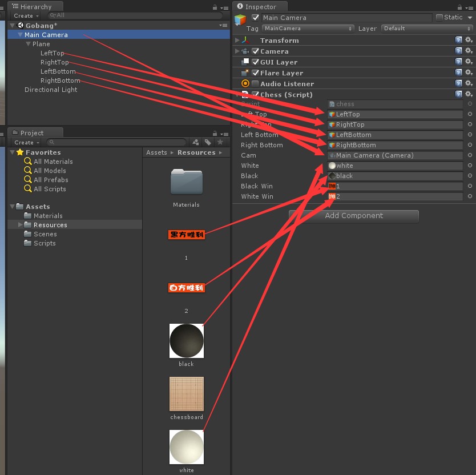Click the Add Component button

354,216
